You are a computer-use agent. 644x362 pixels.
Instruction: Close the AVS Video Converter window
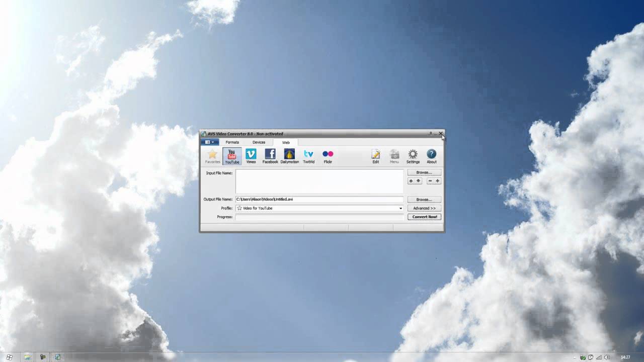[441, 133]
